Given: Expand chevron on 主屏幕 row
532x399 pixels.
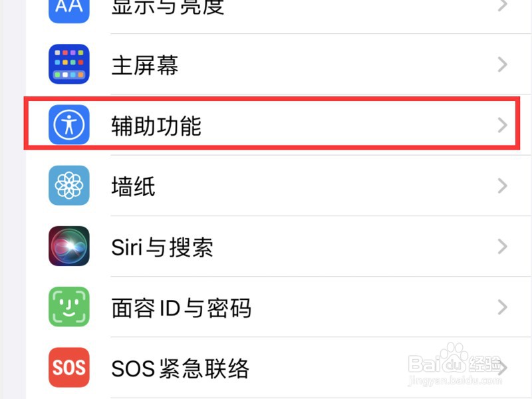Looking at the screenshot, I should click(503, 65).
